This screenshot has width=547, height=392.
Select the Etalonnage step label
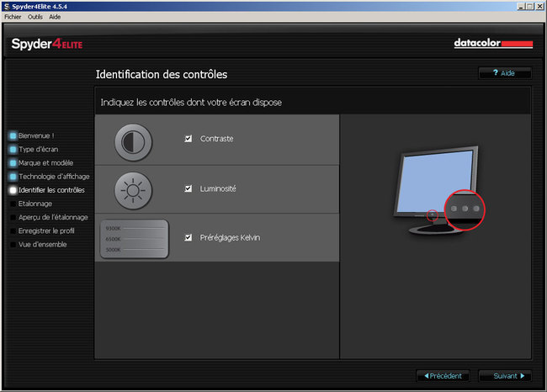pyautogui.click(x=35, y=204)
